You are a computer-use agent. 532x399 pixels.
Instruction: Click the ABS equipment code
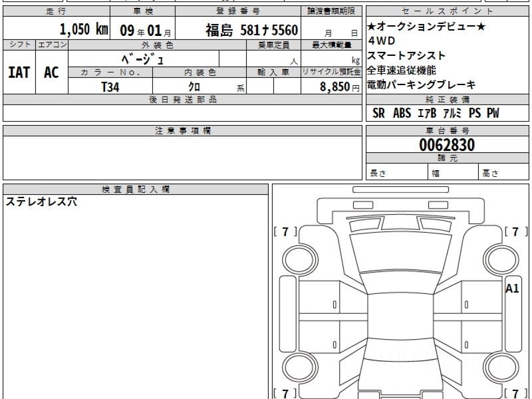[x=402, y=113]
